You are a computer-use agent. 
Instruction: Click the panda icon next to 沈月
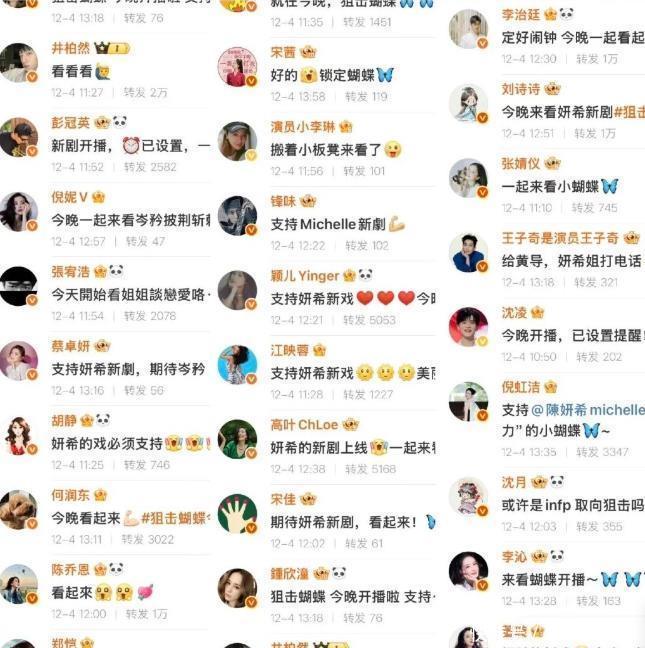pyautogui.click(x=557, y=481)
